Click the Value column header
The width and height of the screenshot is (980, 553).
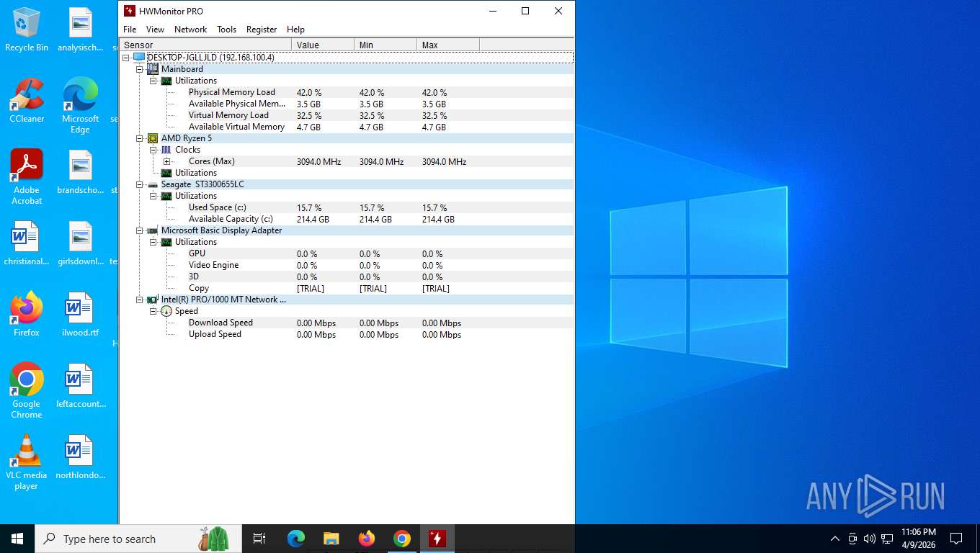pos(323,45)
